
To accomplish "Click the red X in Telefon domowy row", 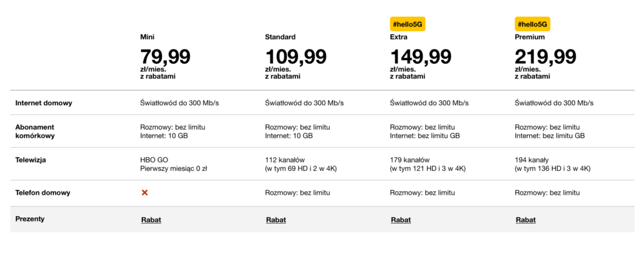I will pyautogui.click(x=144, y=192).
